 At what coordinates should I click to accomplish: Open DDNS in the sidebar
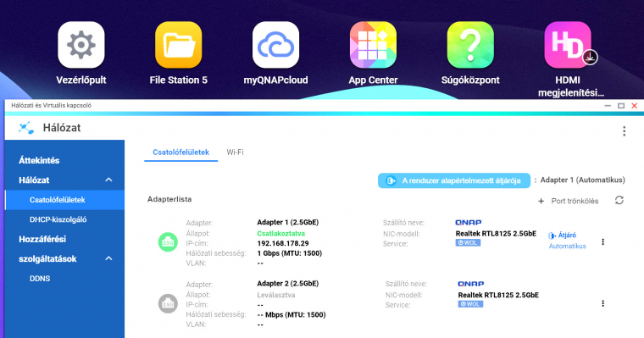pyautogui.click(x=40, y=279)
